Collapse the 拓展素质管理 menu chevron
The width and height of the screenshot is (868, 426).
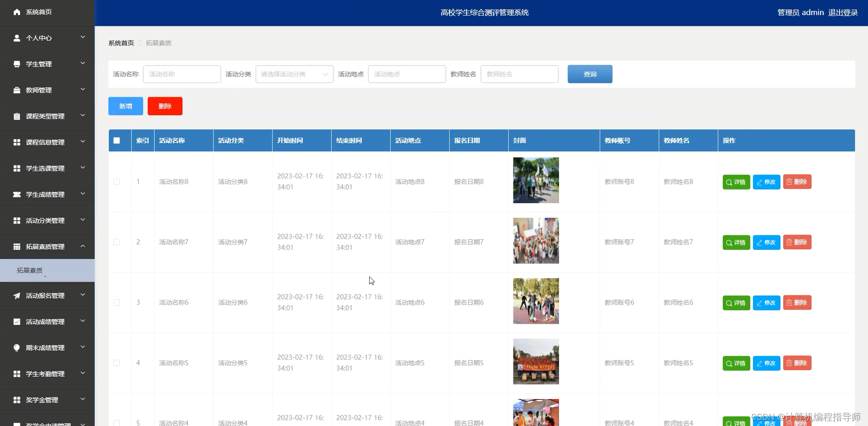(83, 246)
